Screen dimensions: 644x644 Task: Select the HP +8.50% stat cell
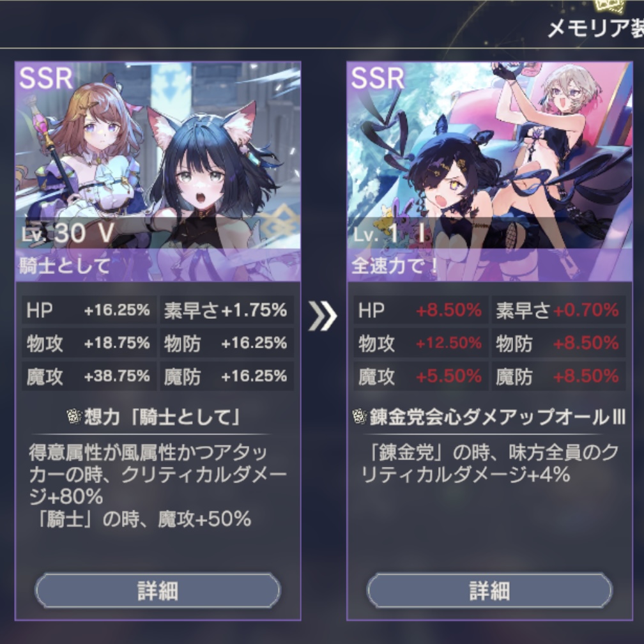click(420, 310)
